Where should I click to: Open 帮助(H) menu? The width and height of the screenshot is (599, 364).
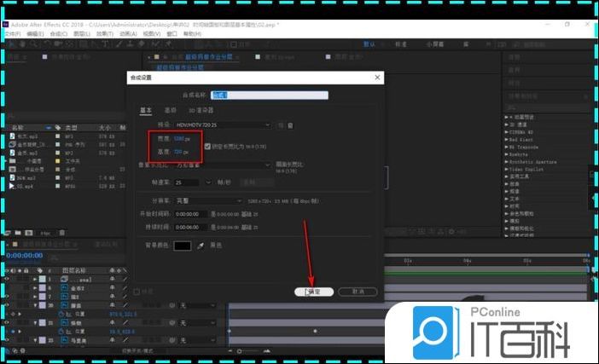[x=192, y=34]
